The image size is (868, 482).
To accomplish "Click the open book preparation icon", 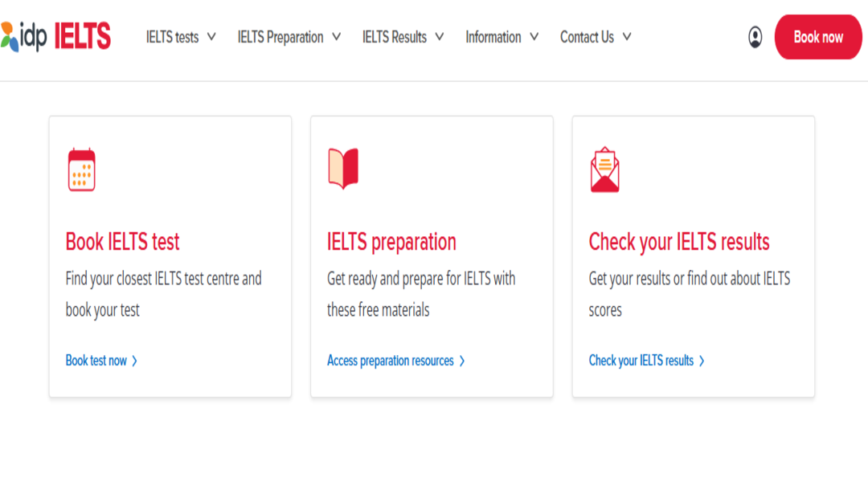I will click(x=343, y=169).
